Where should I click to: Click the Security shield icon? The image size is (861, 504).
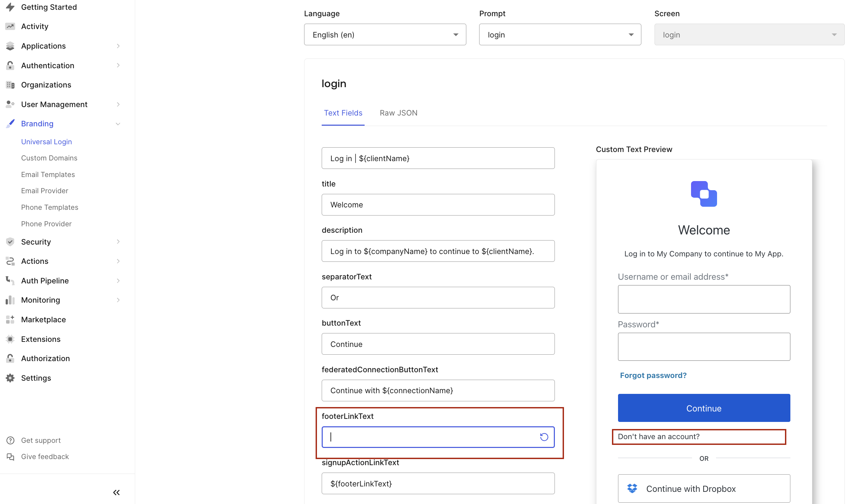[x=10, y=242]
